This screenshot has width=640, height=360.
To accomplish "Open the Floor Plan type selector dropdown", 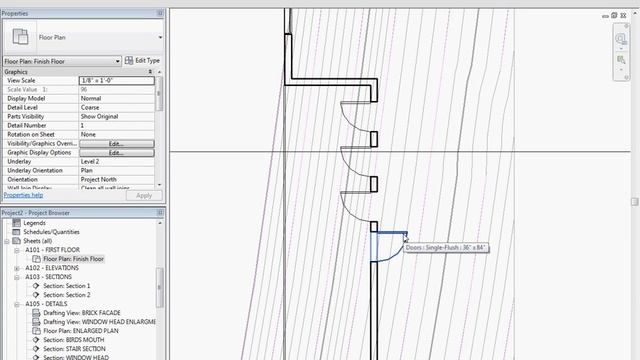I will click(x=160, y=37).
